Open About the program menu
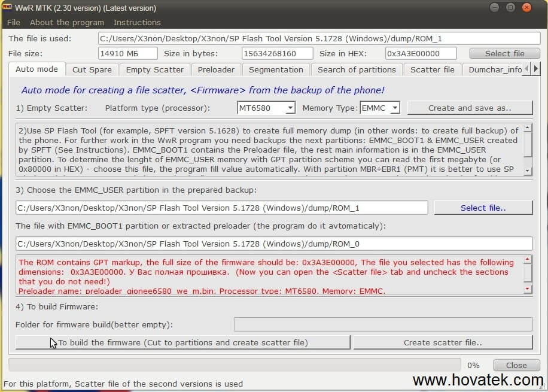Screen dimensions: 548x392 (x=67, y=22)
